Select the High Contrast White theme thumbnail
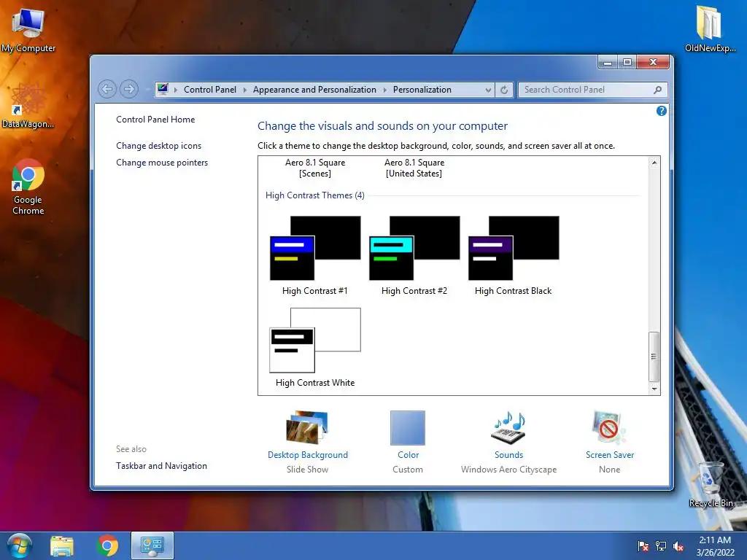Viewport: 747px width, 560px height. [315, 340]
